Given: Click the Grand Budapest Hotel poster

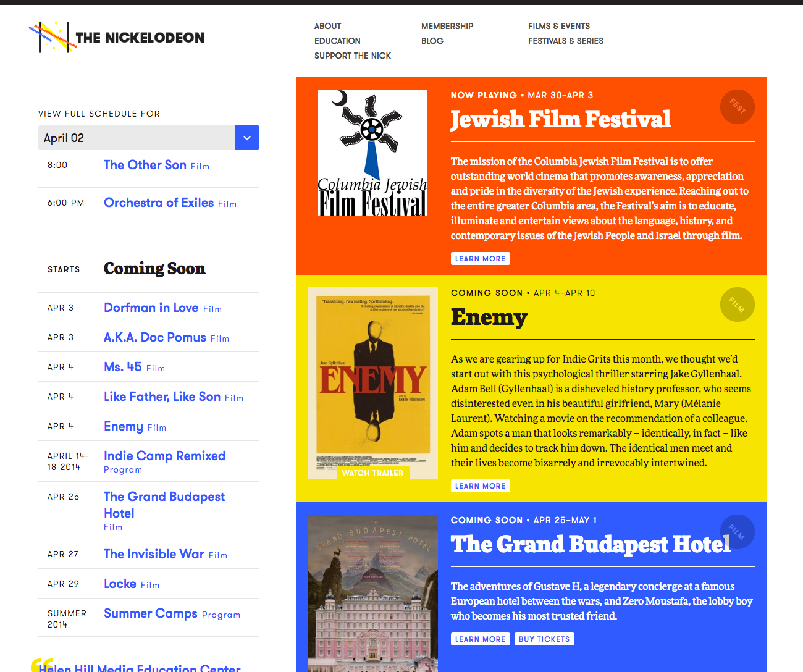Looking at the screenshot, I should coord(373,593).
